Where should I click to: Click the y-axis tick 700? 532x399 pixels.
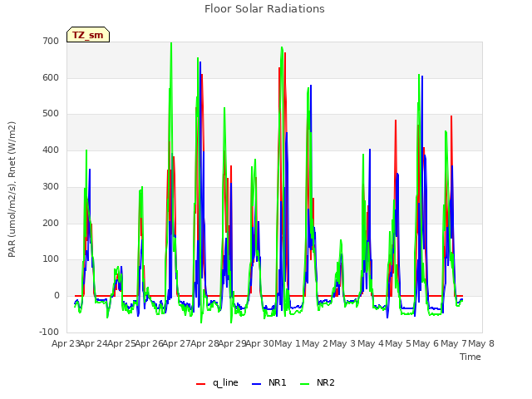click(51, 41)
